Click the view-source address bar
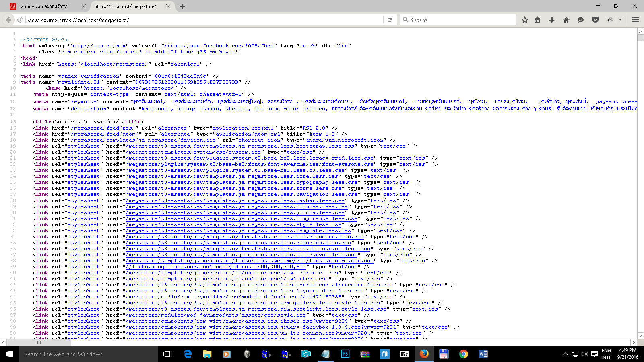This screenshot has height=362, width=644. [201, 20]
